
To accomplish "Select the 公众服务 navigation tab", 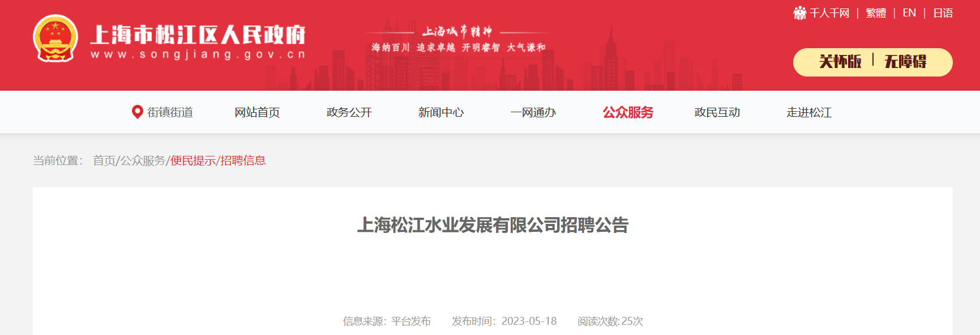I will click(628, 112).
